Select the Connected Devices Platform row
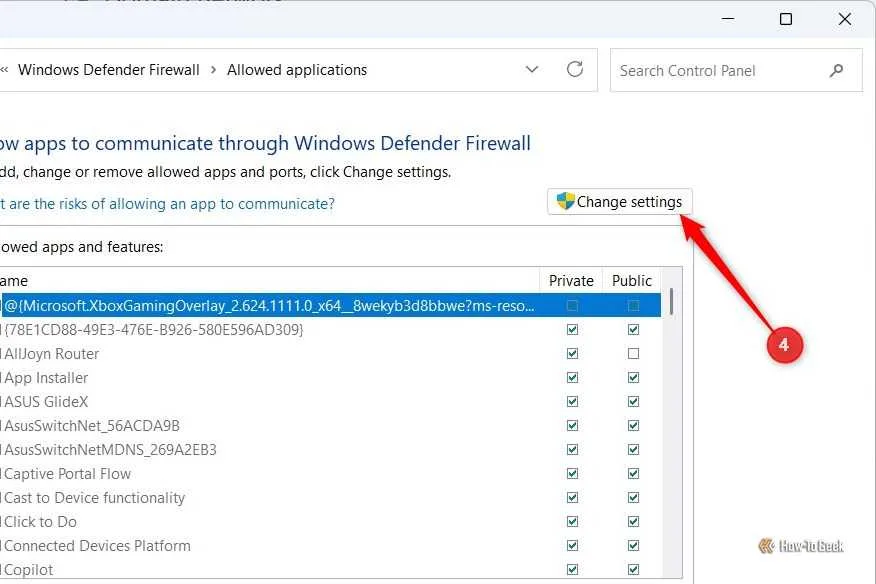 pyautogui.click(x=330, y=546)
